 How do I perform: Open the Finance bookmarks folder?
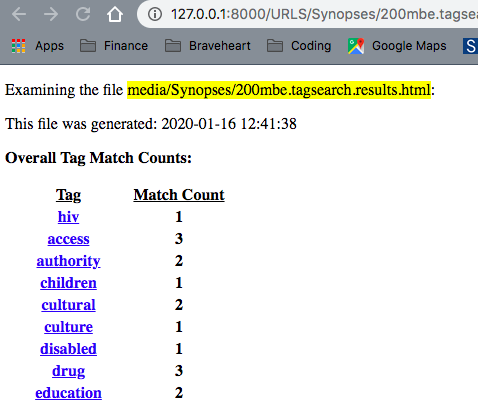click(114, 46)
